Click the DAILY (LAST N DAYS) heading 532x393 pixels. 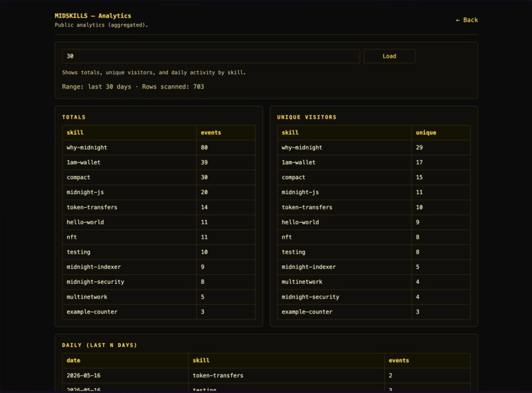coord(99,345)
